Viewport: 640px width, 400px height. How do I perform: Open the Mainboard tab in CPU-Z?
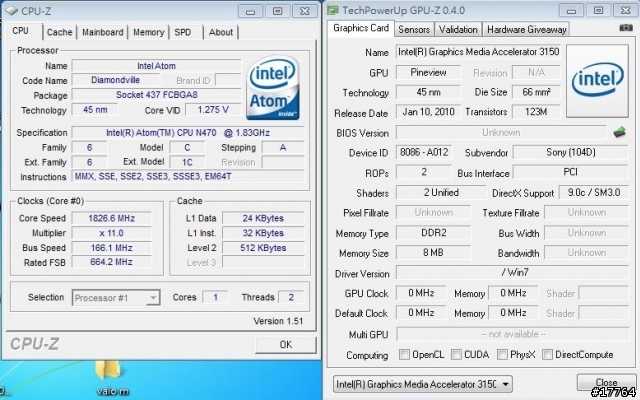pyautogui.click(x=102, y=32)
